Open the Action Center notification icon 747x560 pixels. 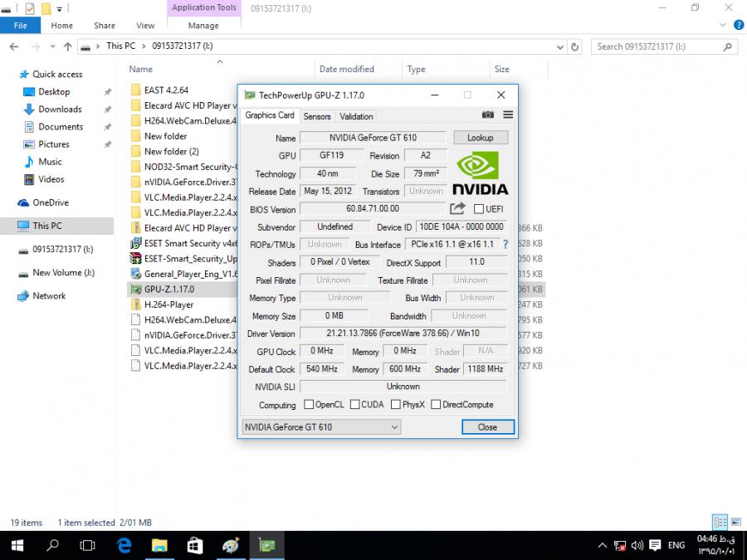[655, 545]
